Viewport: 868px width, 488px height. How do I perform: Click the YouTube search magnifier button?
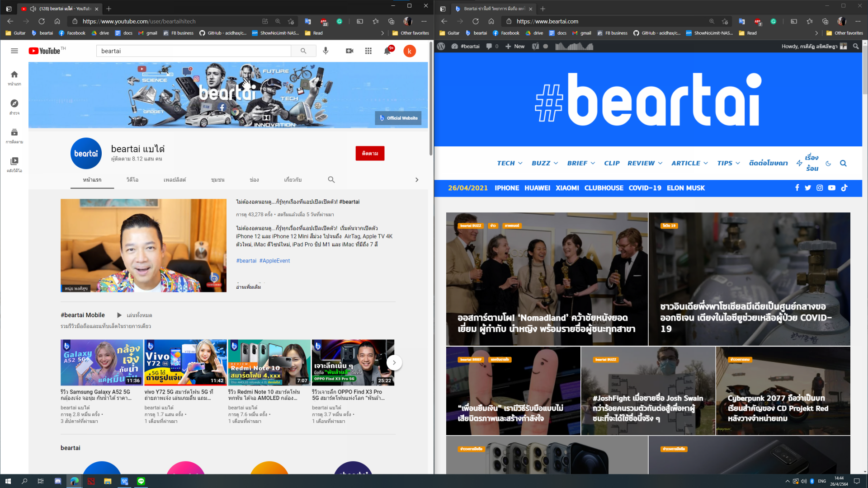pyautogui.click(x=303, y=51)
